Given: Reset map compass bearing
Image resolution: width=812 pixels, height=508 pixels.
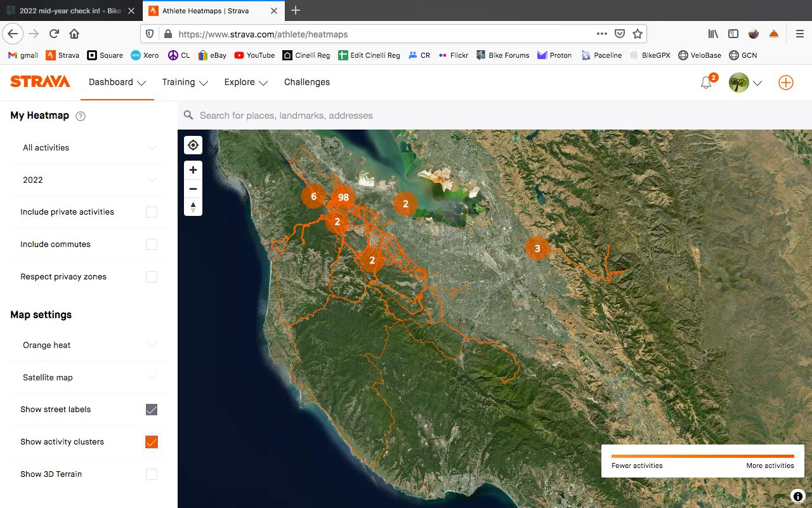Looking at the screenshot, I should pyautogui.click(x=193, y=207).
